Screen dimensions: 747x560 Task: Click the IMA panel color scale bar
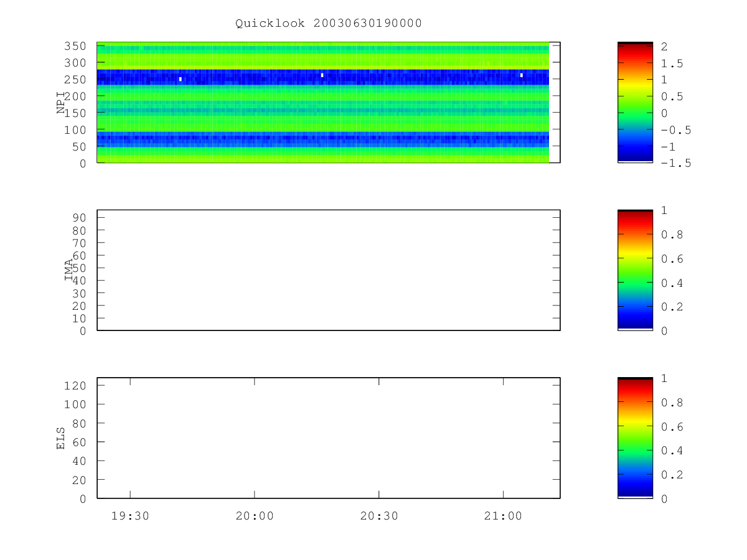635,270
